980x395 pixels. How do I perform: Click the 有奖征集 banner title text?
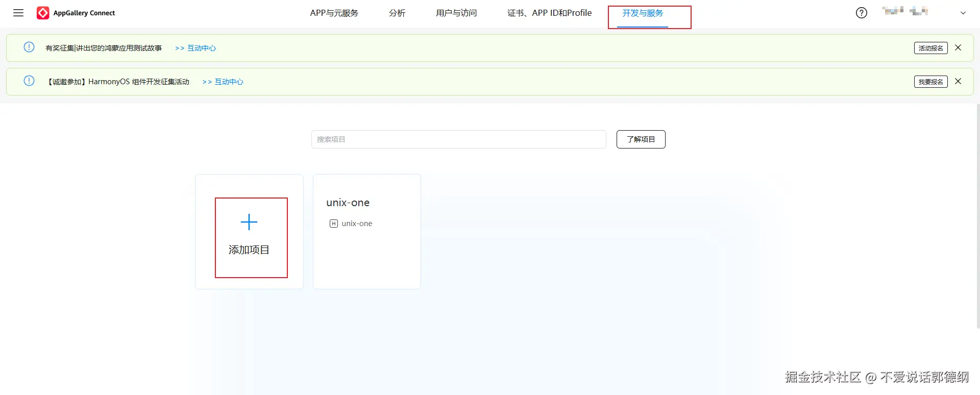pos(104,48)
